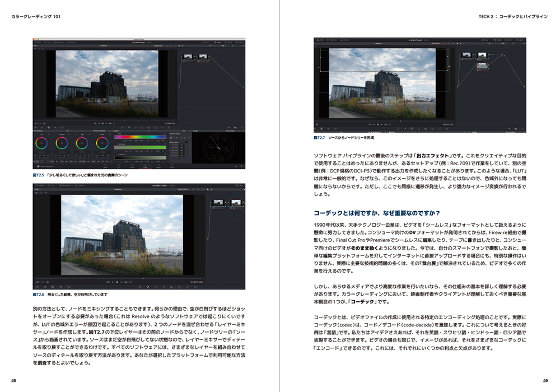Click the Color page tab in top screenshot
Screen dimensions: 560x392
144,166
